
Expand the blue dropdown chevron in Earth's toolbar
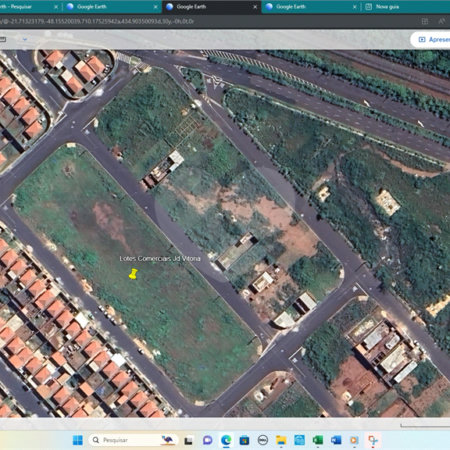25,39
